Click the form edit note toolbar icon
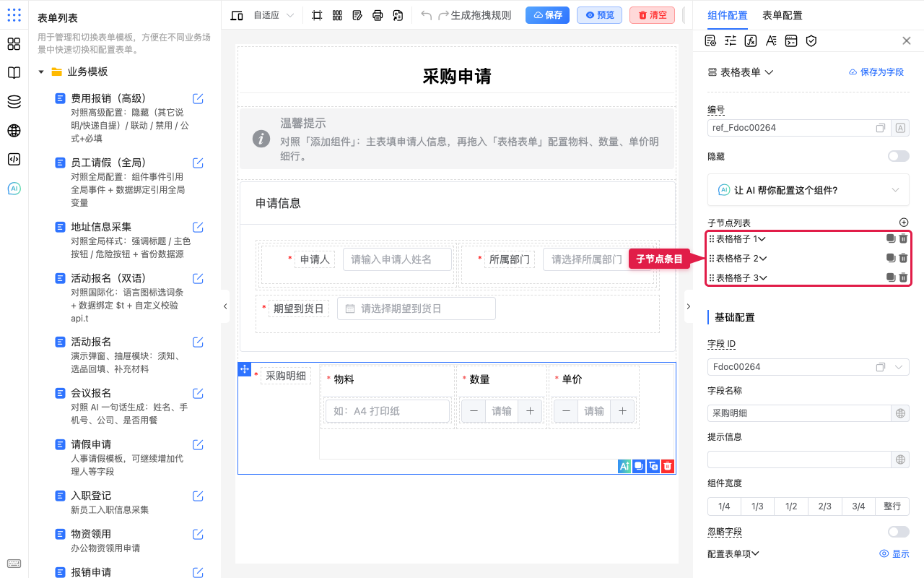The height and width of the screenshot is (578, 924). tap(357, 15)
